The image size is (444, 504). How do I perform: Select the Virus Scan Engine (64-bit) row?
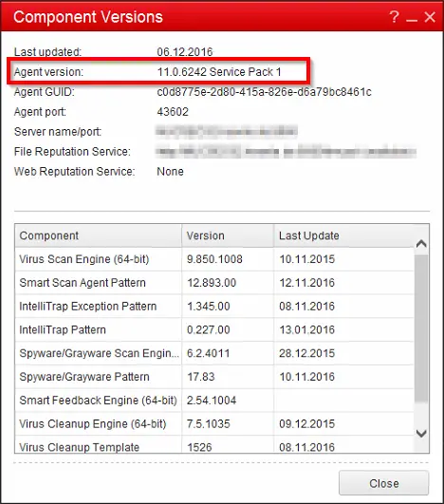[x=214, y=259]
